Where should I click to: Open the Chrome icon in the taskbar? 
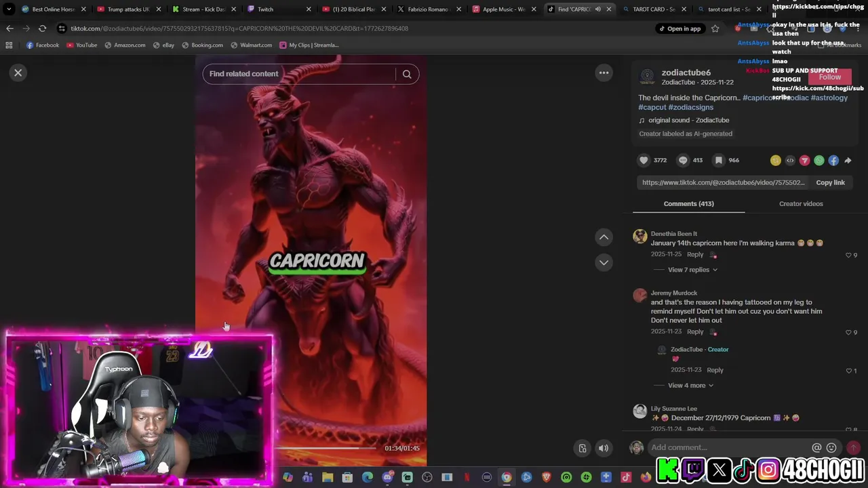click(507, 478)
